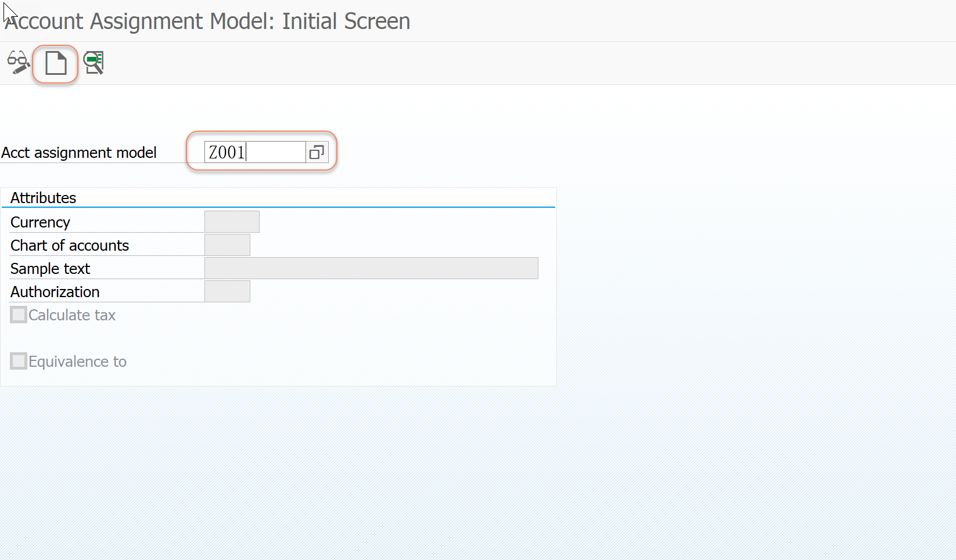Open search help beside the Z001 field
The width and height of the screenshot is (956, 560).
coord(317,152)
